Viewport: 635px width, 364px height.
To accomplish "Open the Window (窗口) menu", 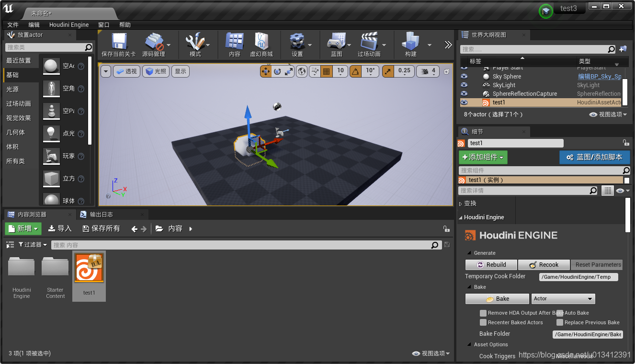I will [x=104, y=25].
